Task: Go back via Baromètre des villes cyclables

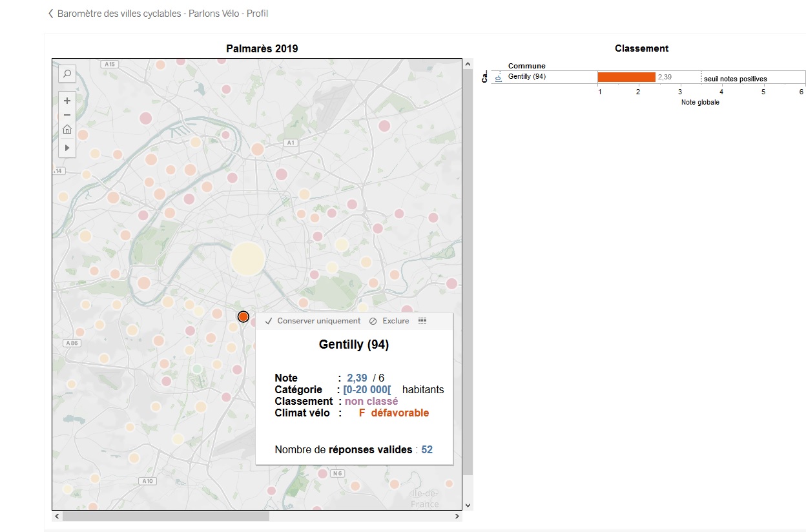Action: point(158,13)
